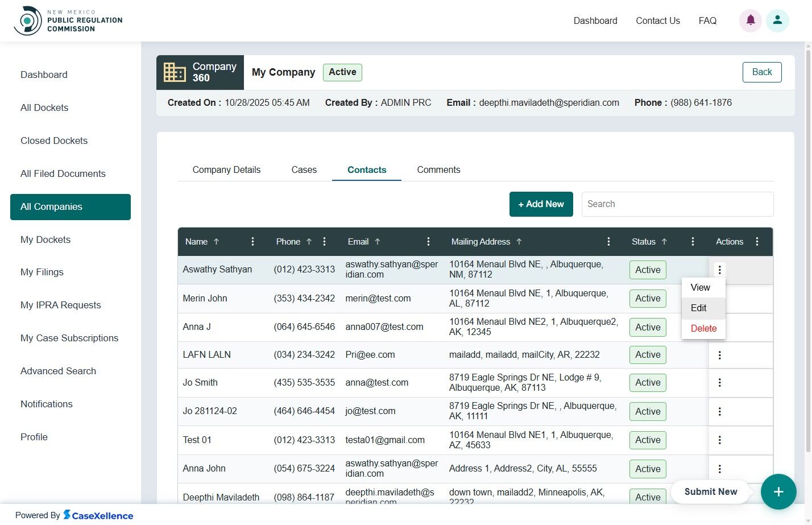
Task: Click the CaseXellence logo in footer
Action: pos(98,515)
